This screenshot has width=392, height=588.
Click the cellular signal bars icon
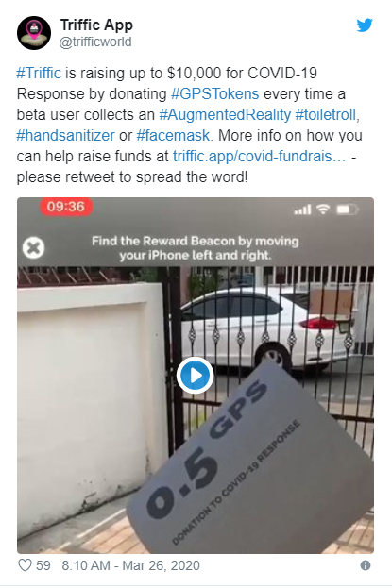[302, 210]
